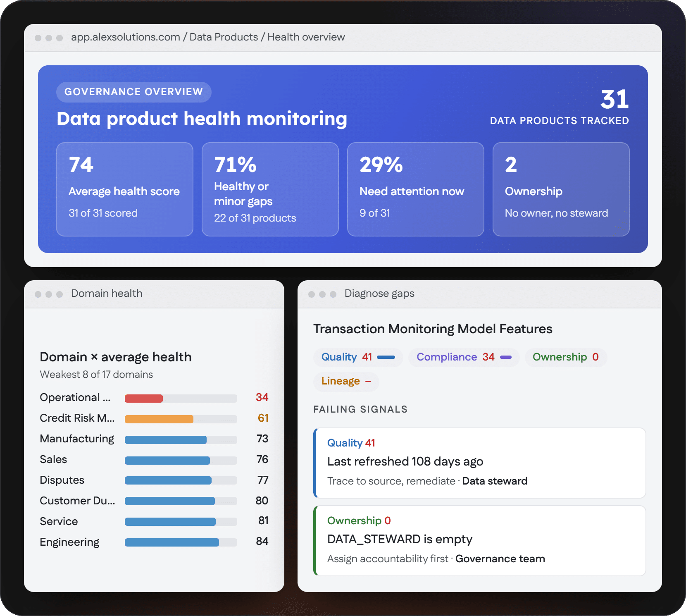Select the Compliance 34 pill
The image size is (686, 616).
click(464, 357)
